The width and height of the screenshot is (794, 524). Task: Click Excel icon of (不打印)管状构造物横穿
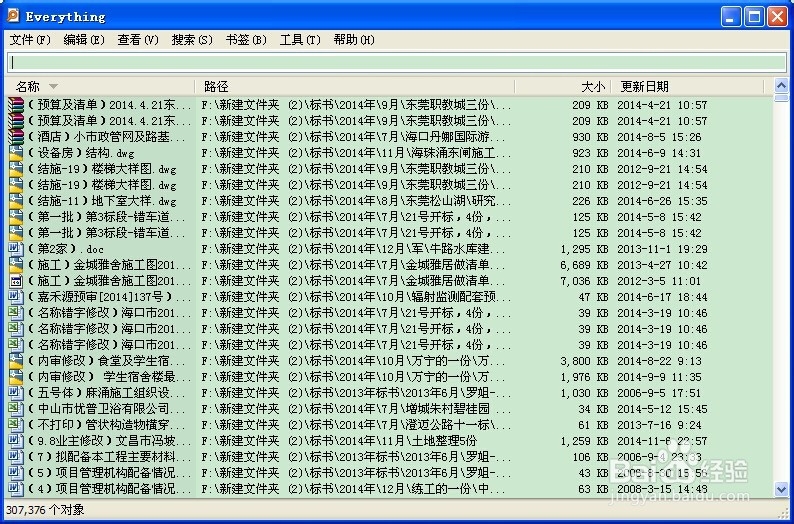click(x=16, y=425)
